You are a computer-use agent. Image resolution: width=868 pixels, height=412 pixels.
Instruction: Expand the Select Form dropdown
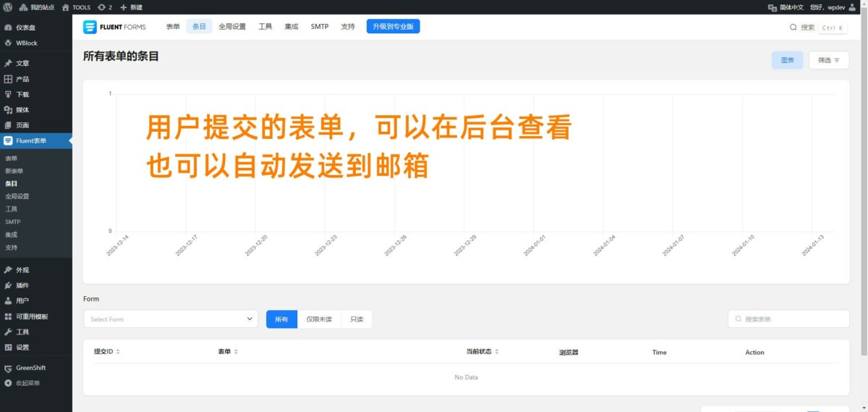tap(170, 319)
